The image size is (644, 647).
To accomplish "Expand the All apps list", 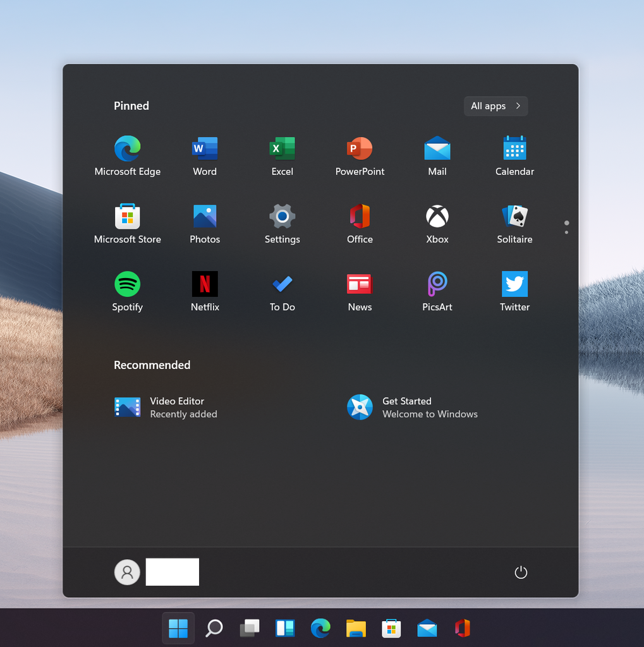I will click(495, 106).
